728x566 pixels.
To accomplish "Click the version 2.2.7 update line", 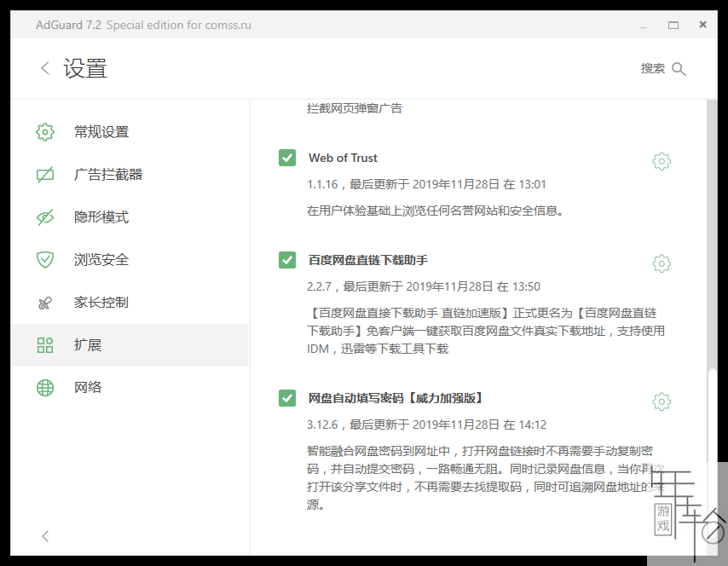I will [424, 286].
